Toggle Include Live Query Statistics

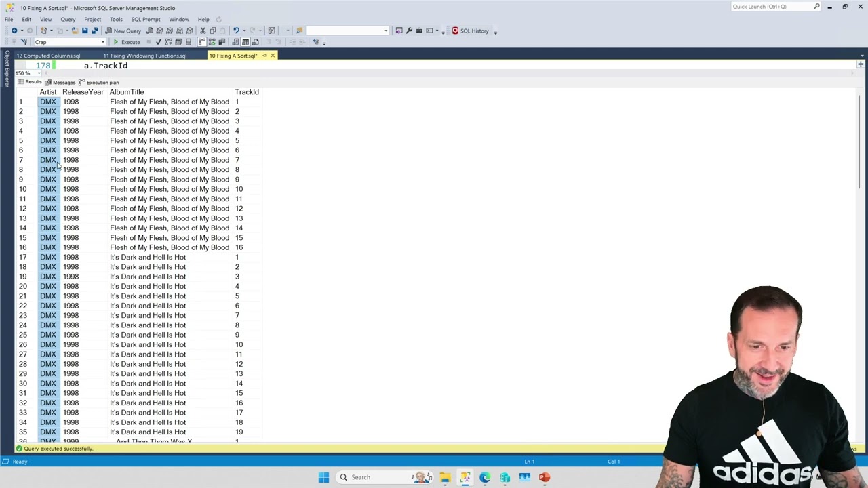pos(212,42)
